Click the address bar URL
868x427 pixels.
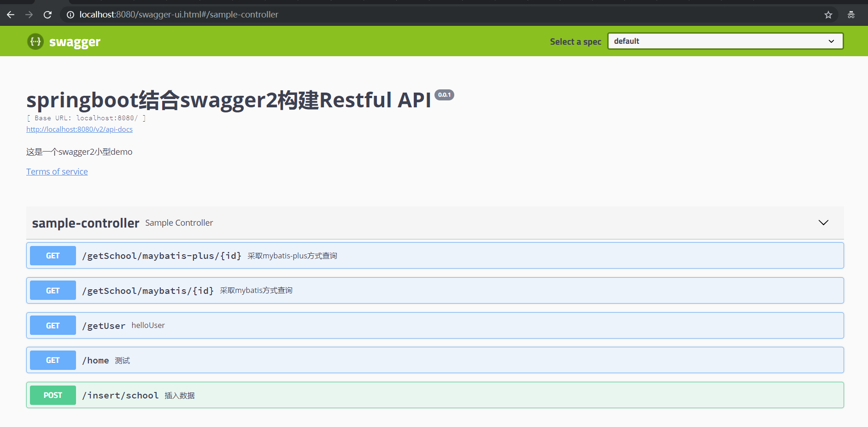[x=179, y=15]
